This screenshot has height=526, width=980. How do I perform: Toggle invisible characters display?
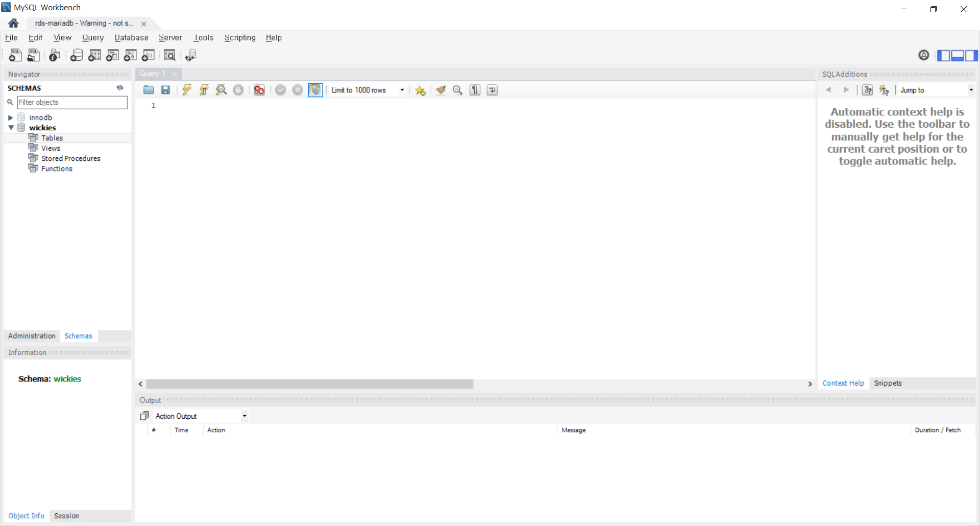pyautogui.click(x=475, y=90)
